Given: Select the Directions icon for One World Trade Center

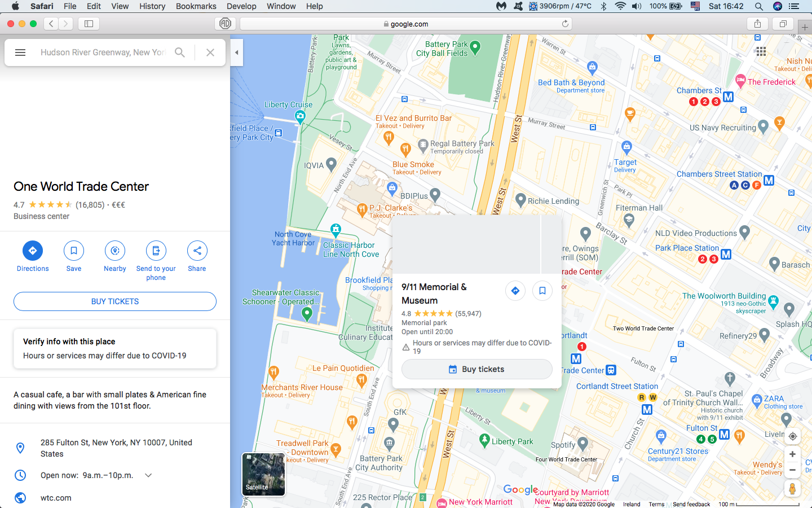Looking at the screenshot, I should pyautogui.click(x=32, y=250).
